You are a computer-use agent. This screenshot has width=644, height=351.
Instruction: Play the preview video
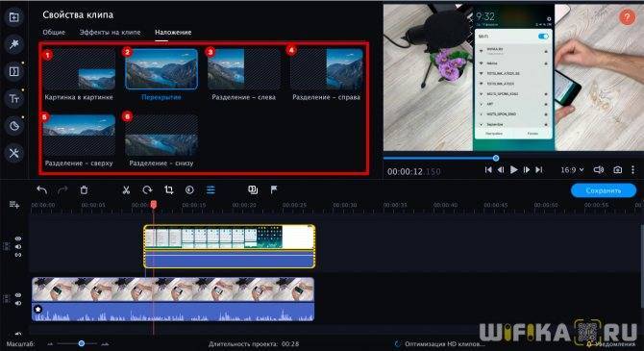pyautogui.click(x=513, y=170)
